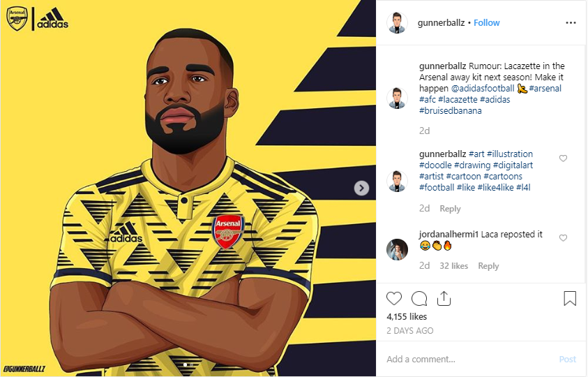Viewport: 588px width, 377px height.
Task: Go to next image with arrow
Action: coord(361,188)
